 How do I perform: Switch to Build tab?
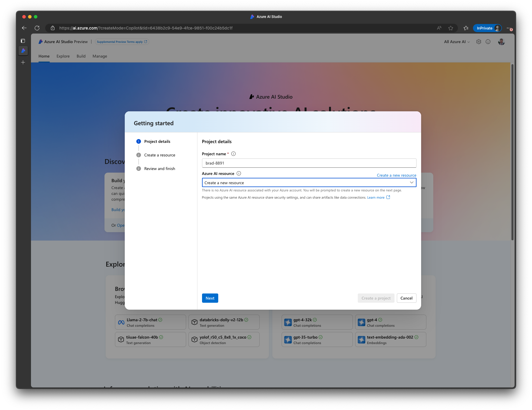[81, 56]
